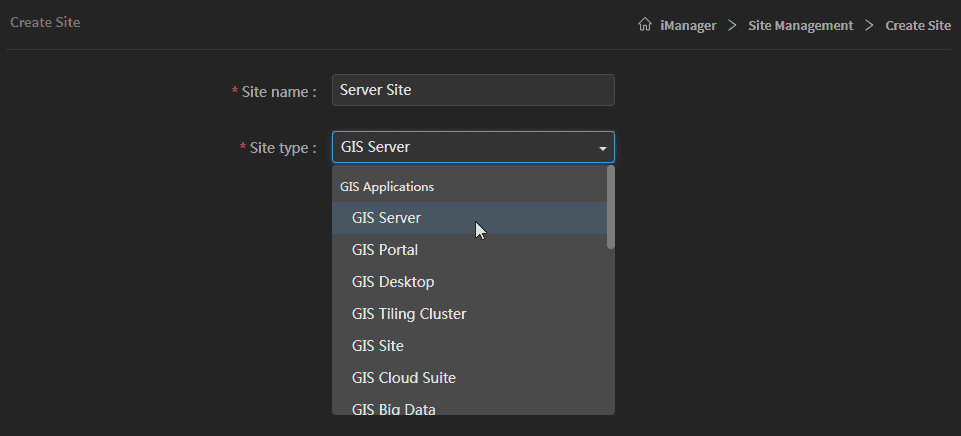Click the home icon in the breadcrumb
This screenshot has width=961, height=436.
pos(645,25)
